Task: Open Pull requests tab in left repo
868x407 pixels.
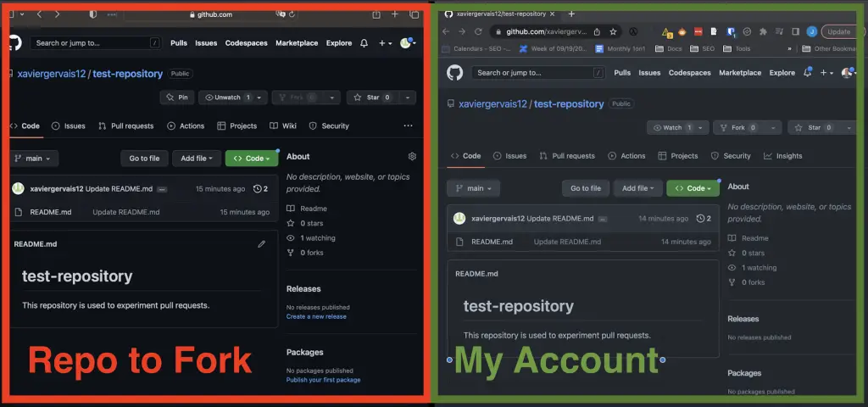Action: [x=126, y=126]
